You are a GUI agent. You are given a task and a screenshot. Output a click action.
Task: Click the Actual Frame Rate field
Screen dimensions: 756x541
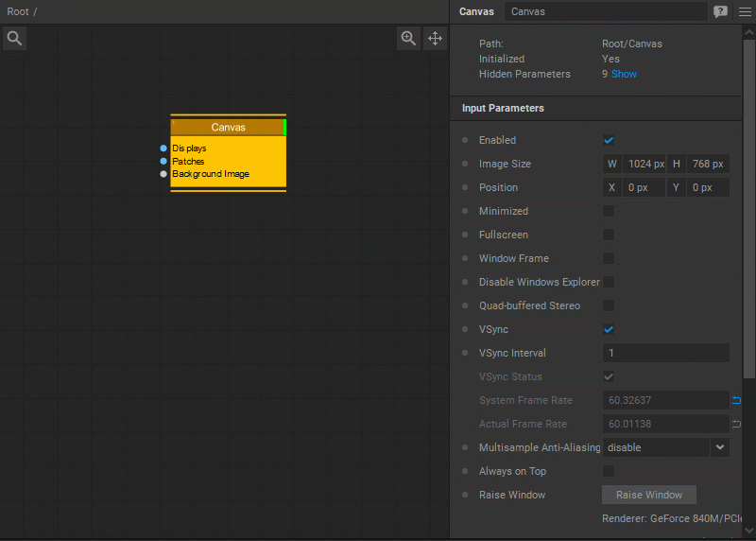(x=666, y=424)
